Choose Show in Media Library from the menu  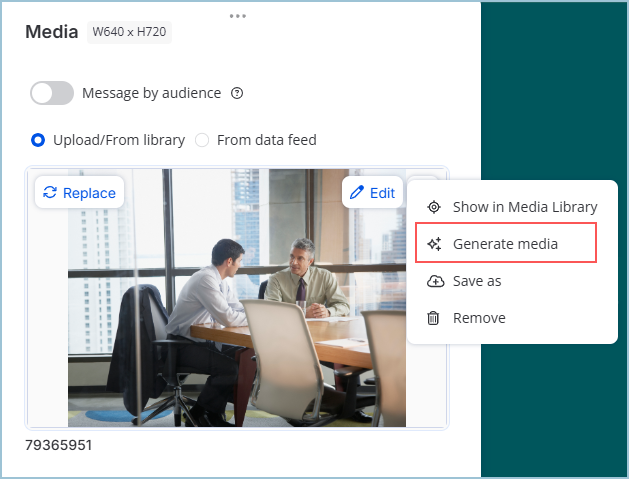[524, 207]
